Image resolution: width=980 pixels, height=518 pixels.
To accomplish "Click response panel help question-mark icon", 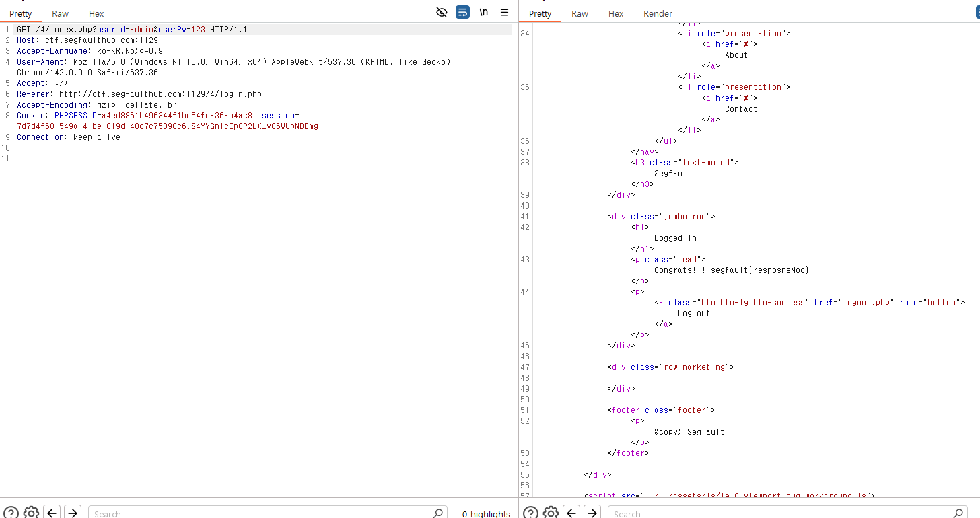I will [530, 513].
